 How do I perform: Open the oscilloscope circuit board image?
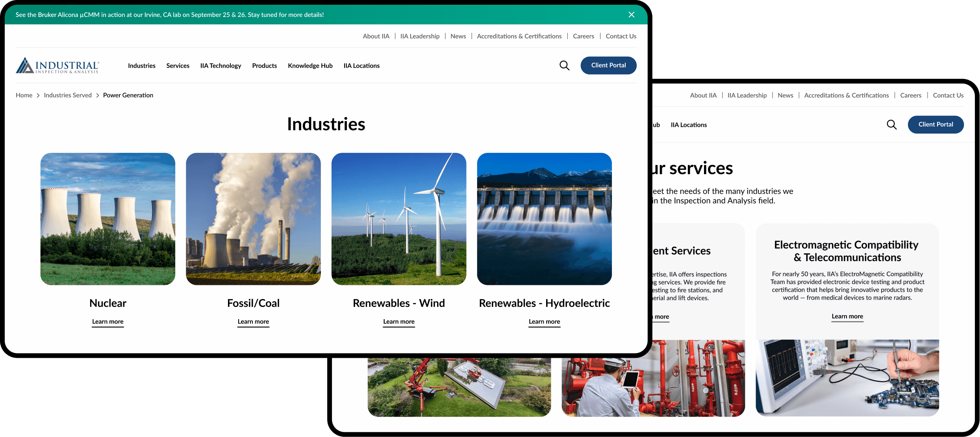pyautogui.click(x=847, y=378)
